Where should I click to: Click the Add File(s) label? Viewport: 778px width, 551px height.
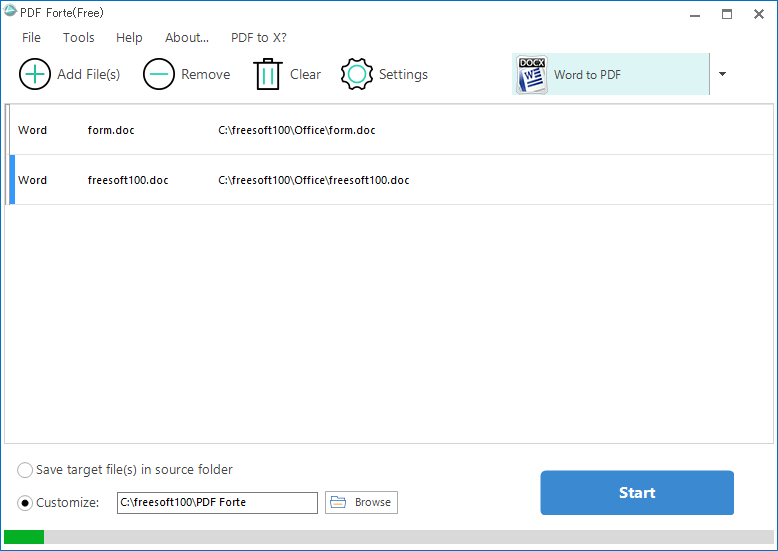pyautogui.click(x=88, y=74)
